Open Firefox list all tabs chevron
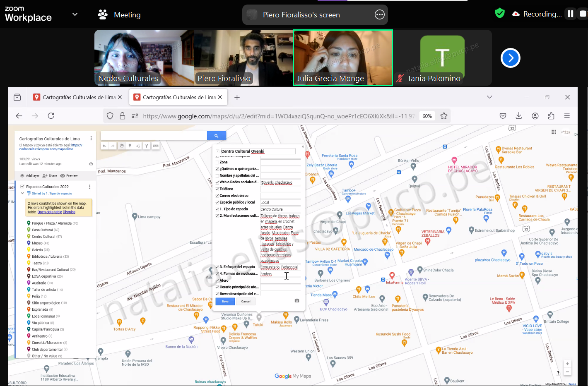Viewport: 588px width, 386px height. [x=489, y=97]
